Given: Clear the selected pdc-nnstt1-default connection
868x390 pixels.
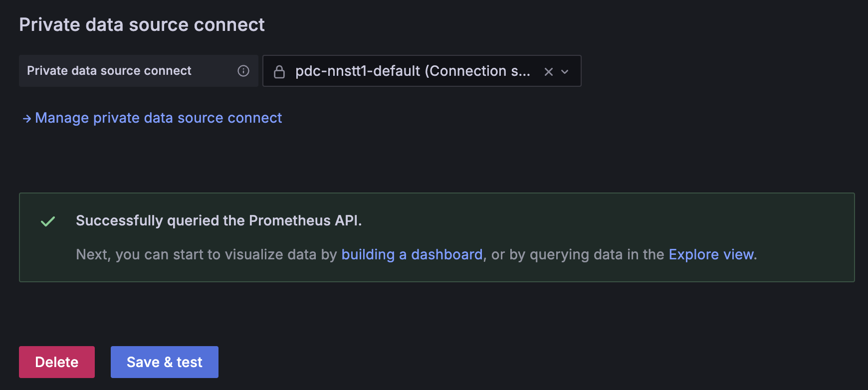Looking at the screenshot, I should pos(549,71).
